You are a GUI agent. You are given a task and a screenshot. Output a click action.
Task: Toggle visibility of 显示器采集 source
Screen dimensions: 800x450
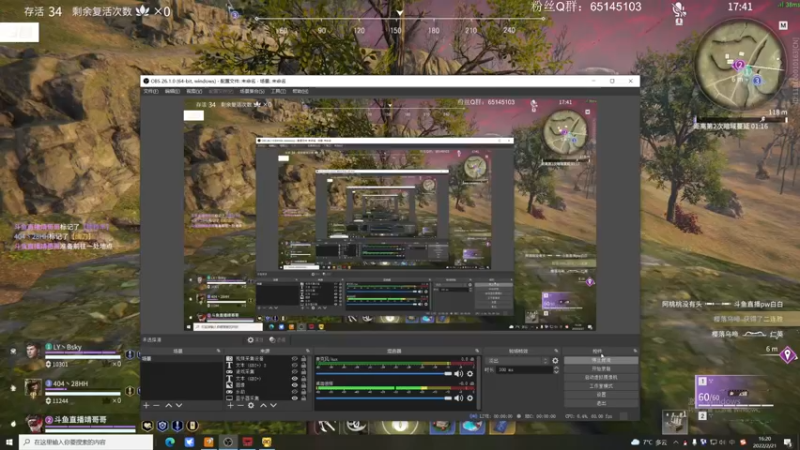(294, 398)
